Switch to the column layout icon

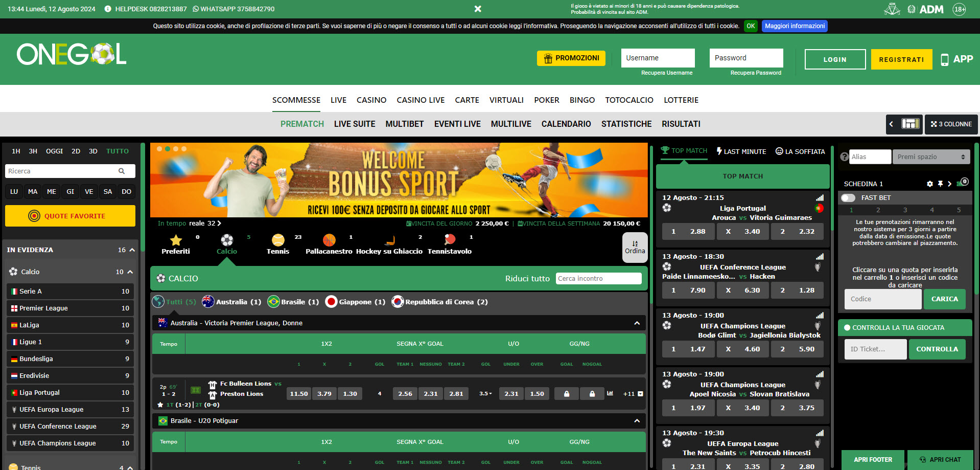[x=910, y=124]
